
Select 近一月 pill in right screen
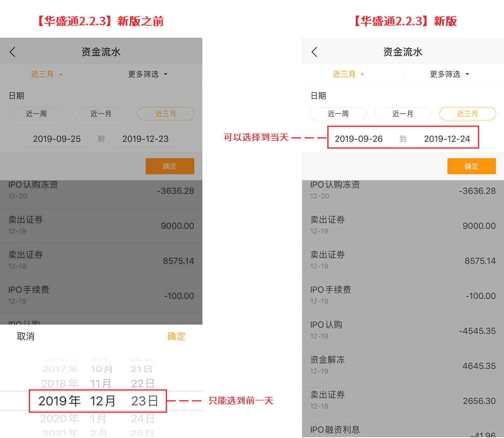coord(403,114)
